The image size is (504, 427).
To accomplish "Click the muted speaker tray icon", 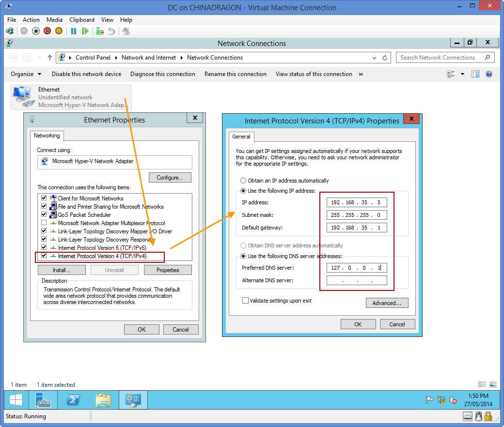I will [x=453, y=400].
